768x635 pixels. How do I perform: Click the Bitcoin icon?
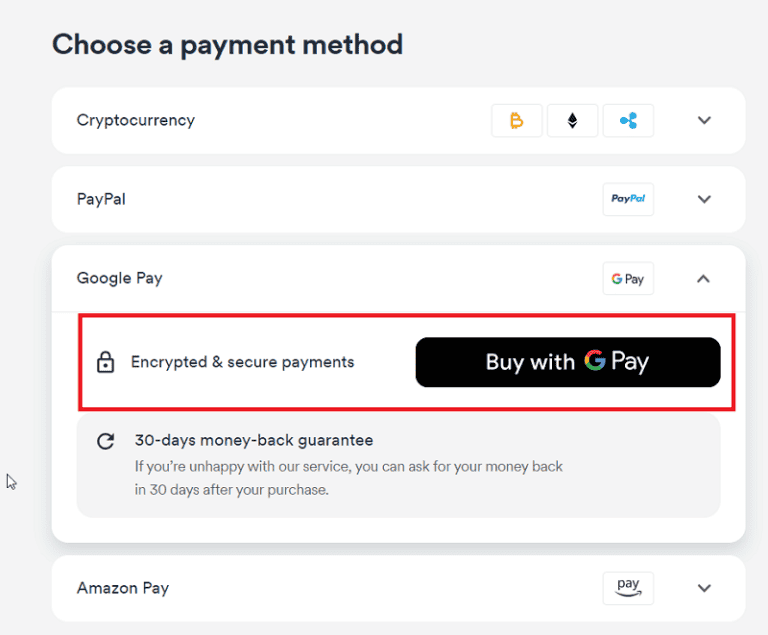[516, 121]
